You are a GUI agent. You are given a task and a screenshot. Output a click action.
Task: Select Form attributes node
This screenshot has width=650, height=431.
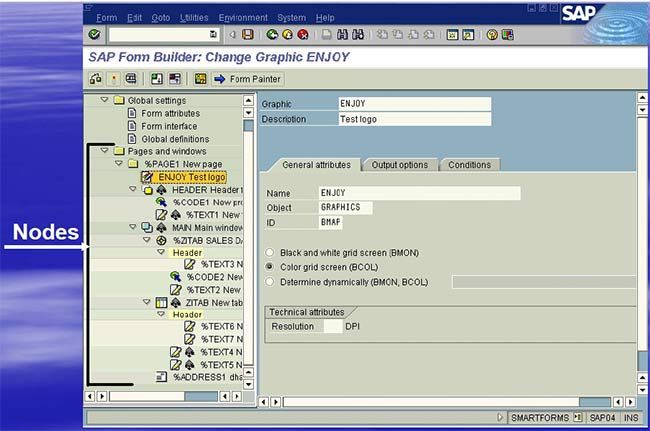pos(170,113)
